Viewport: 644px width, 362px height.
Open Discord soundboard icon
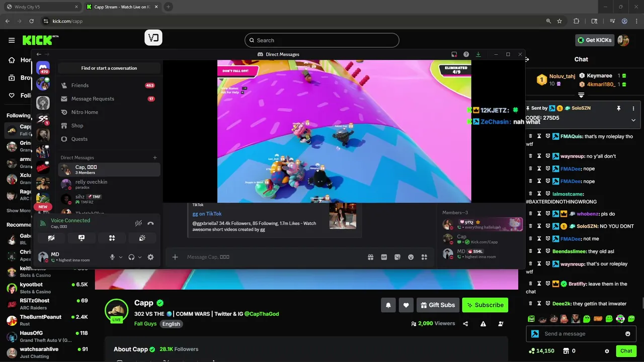[x=142, y=238]
